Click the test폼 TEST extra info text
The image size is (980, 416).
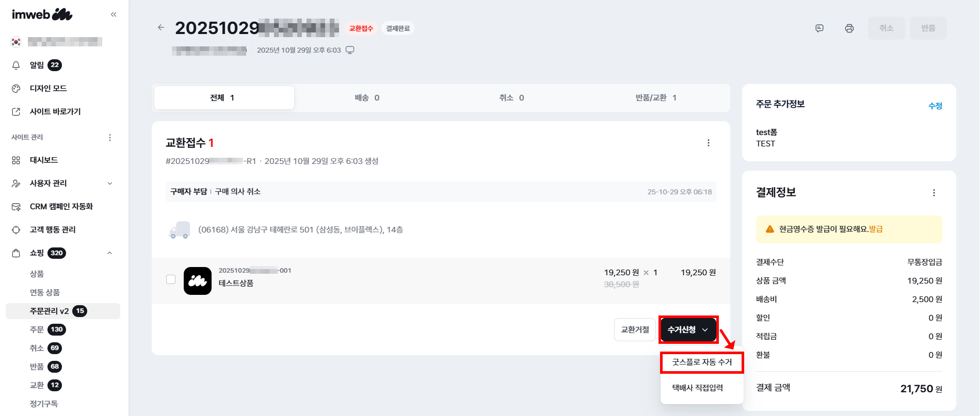pos(766,138)
